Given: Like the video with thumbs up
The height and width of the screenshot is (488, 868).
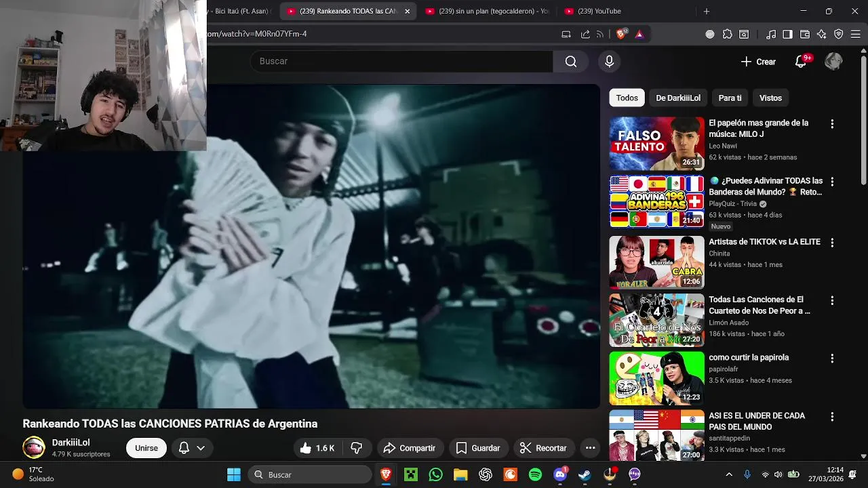Looking at the screenshot, I should [319, 448].
